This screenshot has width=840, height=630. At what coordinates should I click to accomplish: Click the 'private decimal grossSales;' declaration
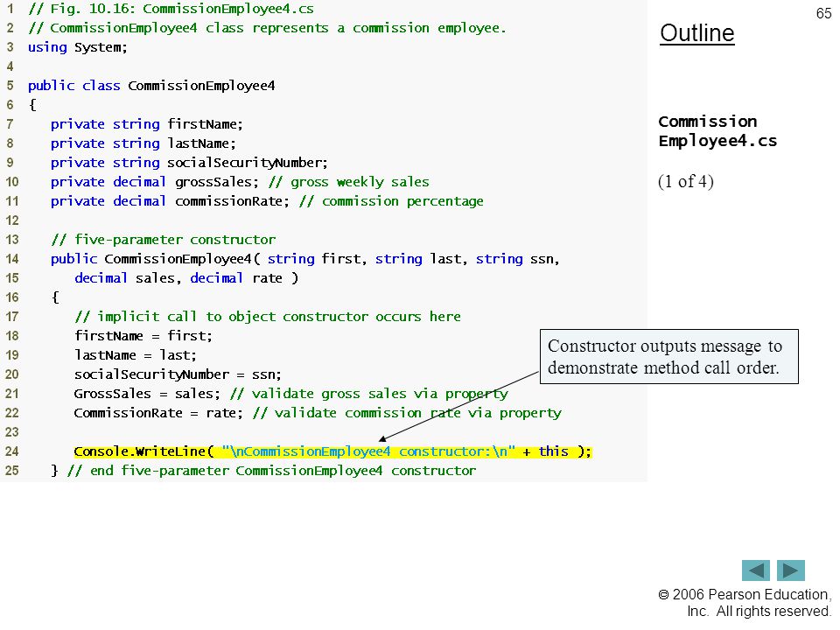[x=155, y=182]
